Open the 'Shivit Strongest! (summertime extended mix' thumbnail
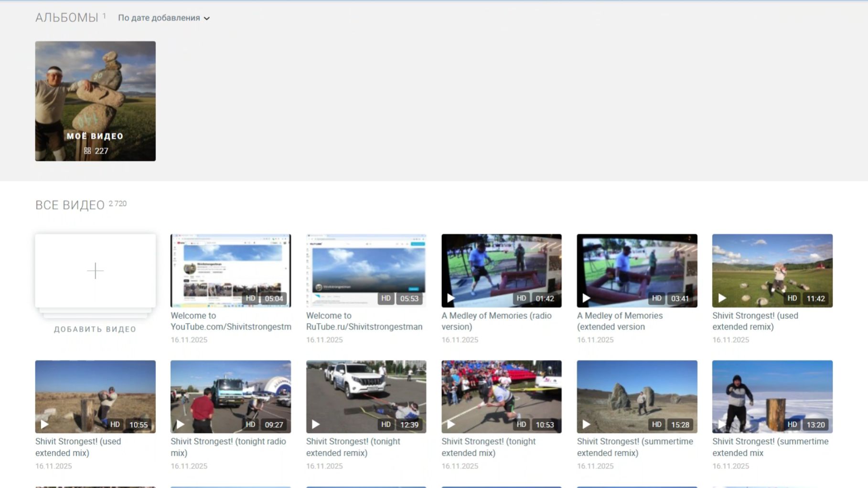868x488 pixels. [x=772, y=396]
